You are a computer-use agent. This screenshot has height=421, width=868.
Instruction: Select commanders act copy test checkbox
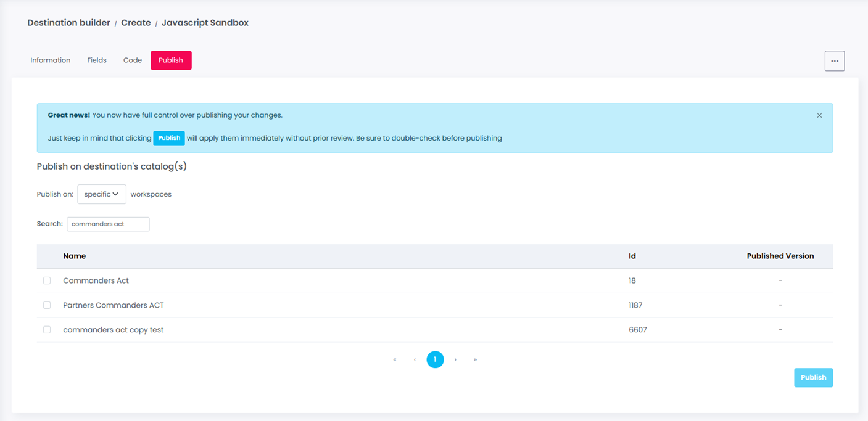coord(47,330)
